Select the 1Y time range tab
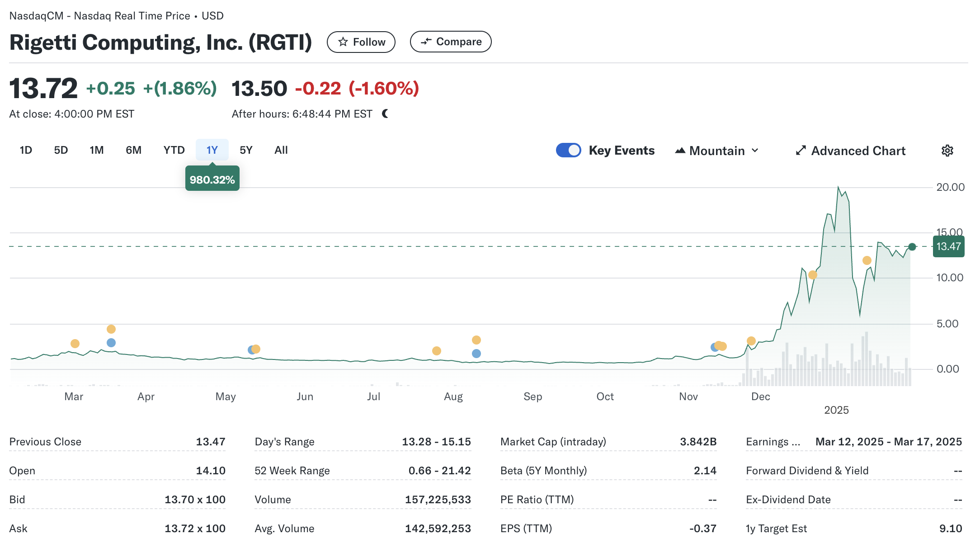980x548 pixels. tap(212, 150)
